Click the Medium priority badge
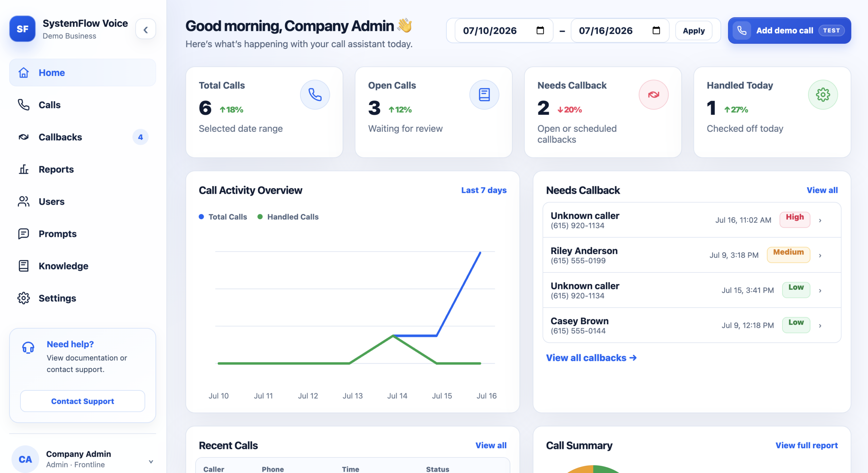This screenshot has width=868, height=473. [x=788, y=255]
